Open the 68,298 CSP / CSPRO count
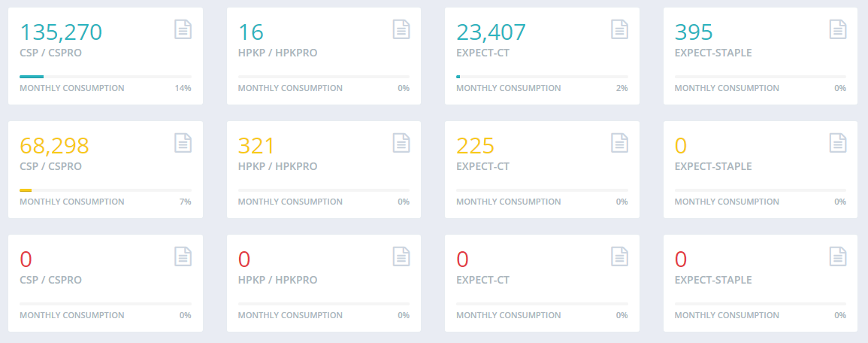This screenshot has height=343, width=868. click(54, 146)
